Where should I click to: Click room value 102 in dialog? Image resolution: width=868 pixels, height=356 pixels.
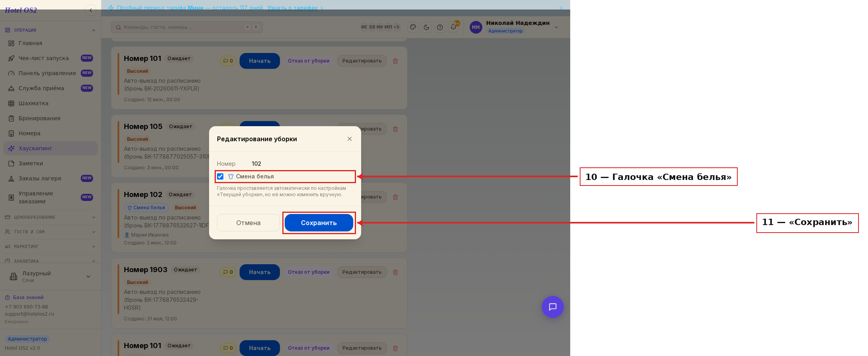point(256,164)
